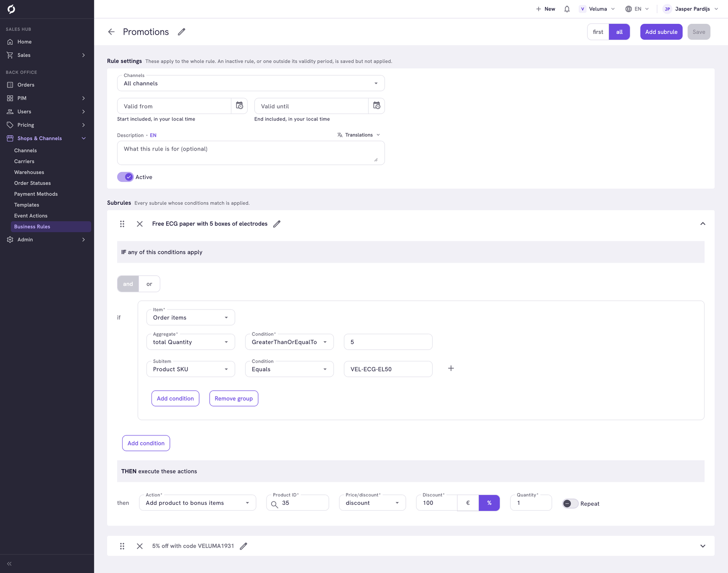Collapse the sidebar with double chevron
The image size is (728, 573).
9,564
